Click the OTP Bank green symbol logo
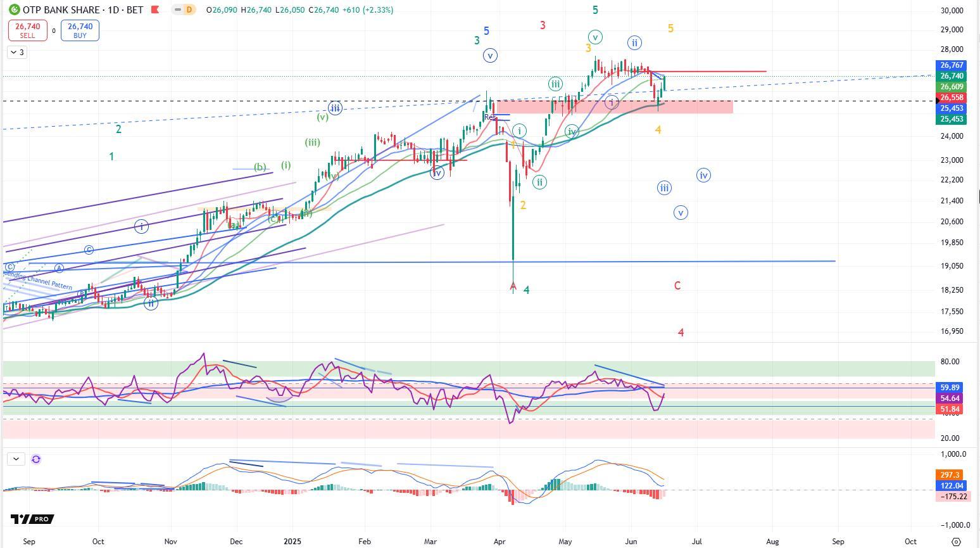The image size is (980, 548). pyautogui.click(x=14, y=10)
